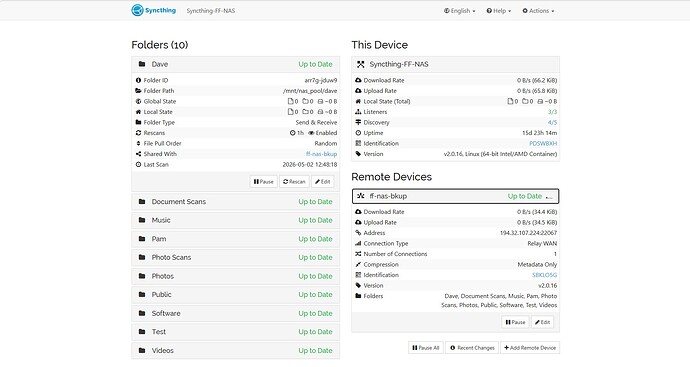Click the Videos folder icon

pos(142,350)
